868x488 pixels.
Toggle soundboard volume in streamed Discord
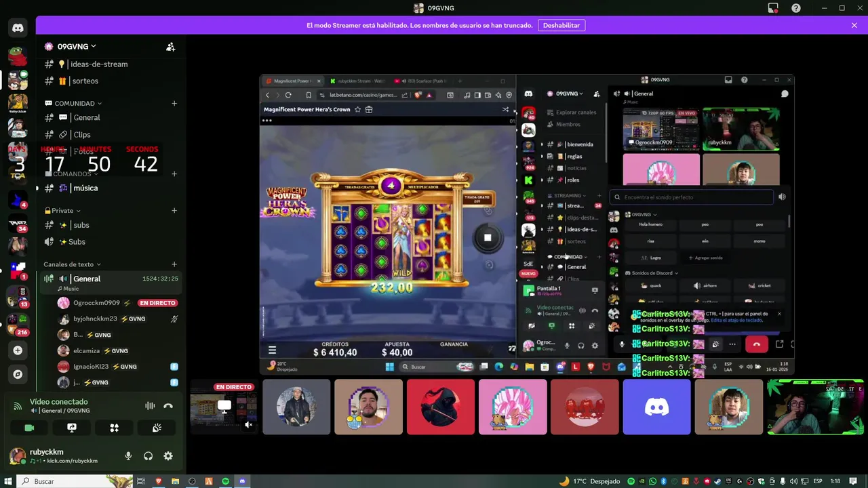782,197
